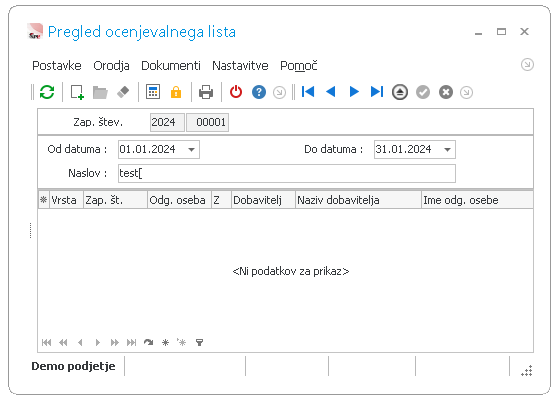Sort by Zap. št. column header
The image size is (558, 400).
coord(115,200)
